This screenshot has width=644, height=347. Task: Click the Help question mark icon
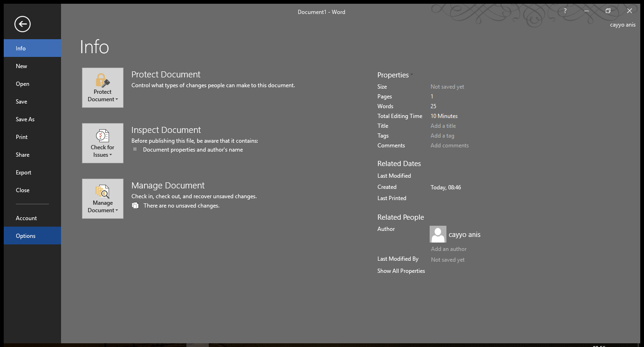coord(565,11)
